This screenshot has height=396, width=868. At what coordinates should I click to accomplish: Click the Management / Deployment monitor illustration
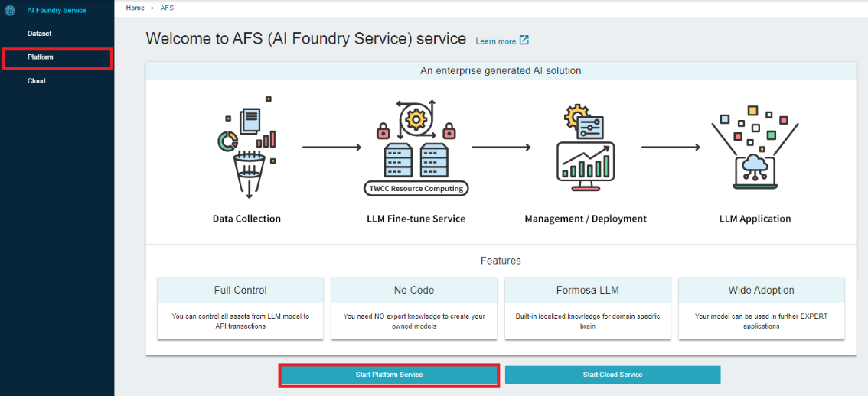pos(585,147)
